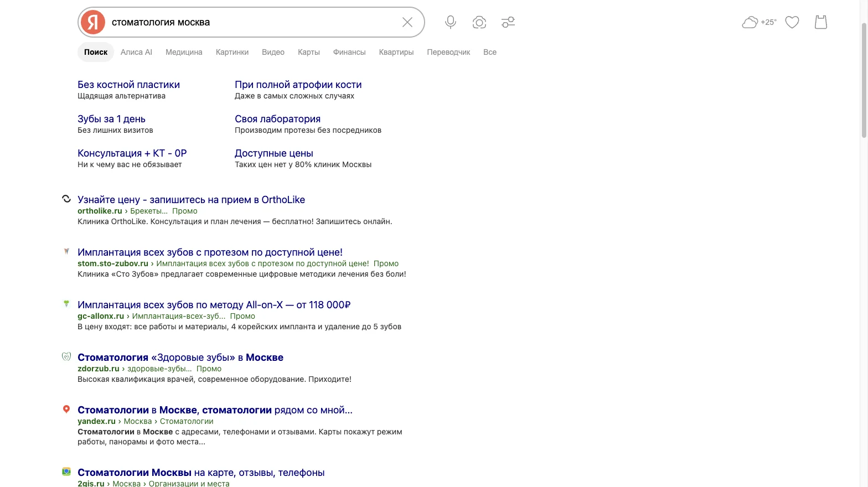Click 'Консультация + КТ - 0Р' link

coord(132,153)
